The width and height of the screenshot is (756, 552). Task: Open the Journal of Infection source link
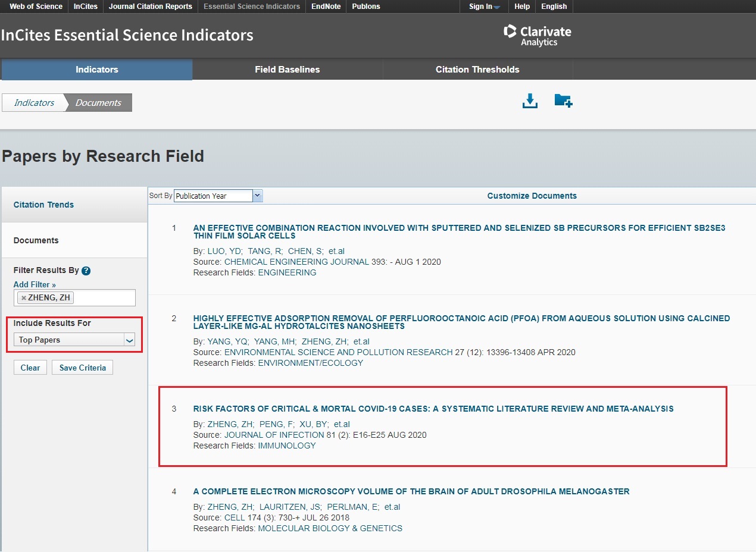pyautogui.click(x=274, y=435)
